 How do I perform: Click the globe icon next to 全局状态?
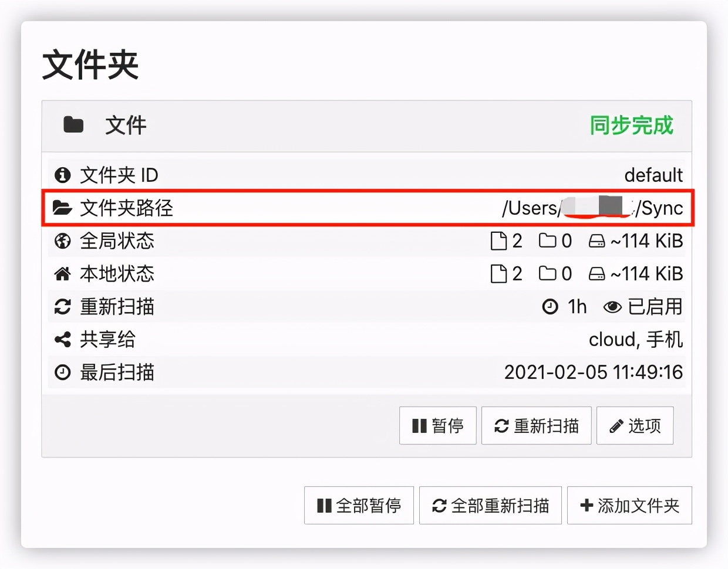coord(62,241)
